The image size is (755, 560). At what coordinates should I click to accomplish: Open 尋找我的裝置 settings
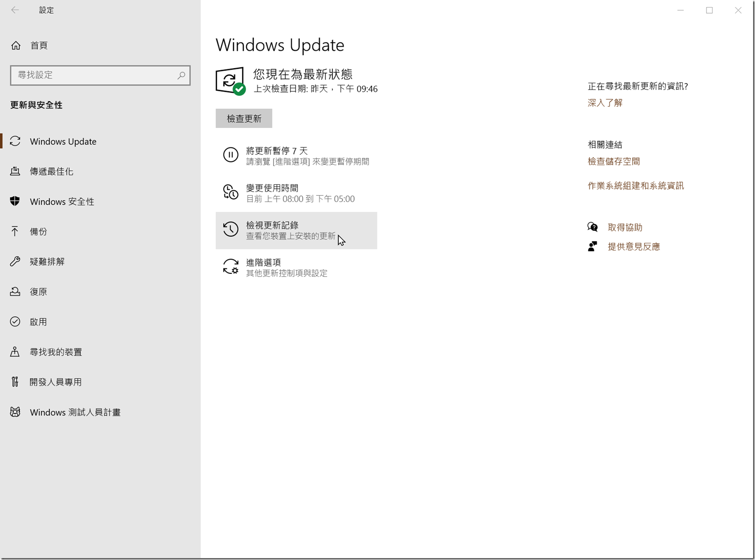pos(56,352)
